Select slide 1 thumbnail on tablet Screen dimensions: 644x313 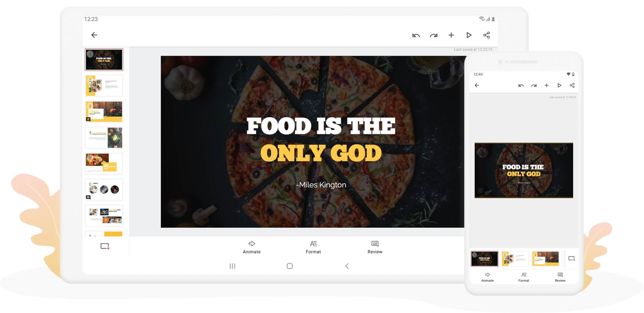coord(104,60)
